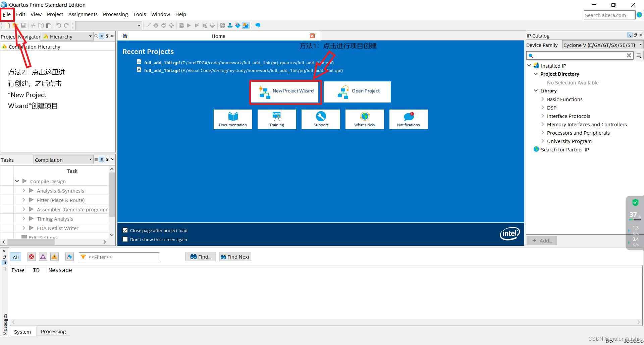Open the Platform Designer toolbar icon

[x=246, y=25]
